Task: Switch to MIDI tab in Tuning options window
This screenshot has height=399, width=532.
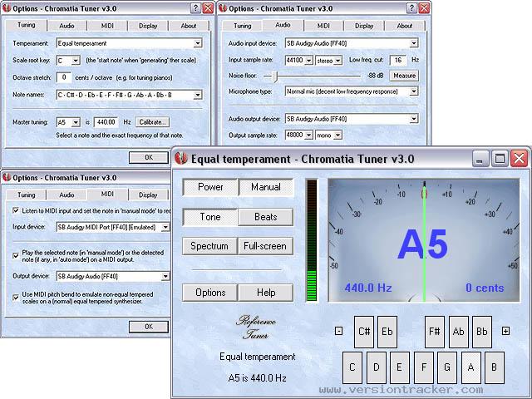Action: coord(107,26)
